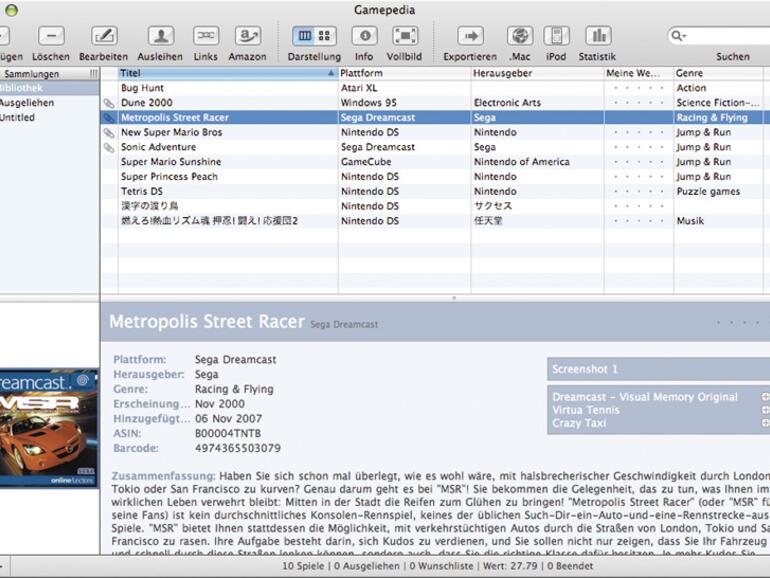The height and width of the screenshot is (578, 770).
Task: Click the Ausleihen person icon
Action: 161,36
